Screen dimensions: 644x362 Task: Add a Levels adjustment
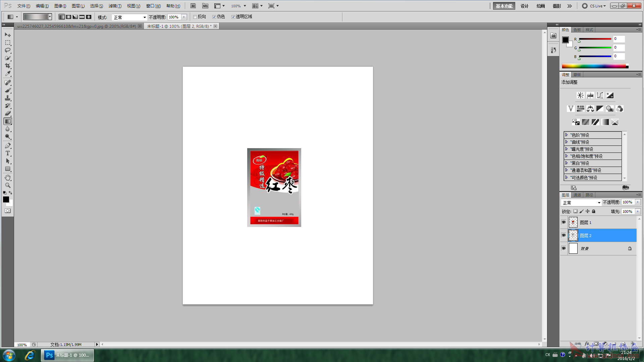pyautogui.click(x=590, y=95)
